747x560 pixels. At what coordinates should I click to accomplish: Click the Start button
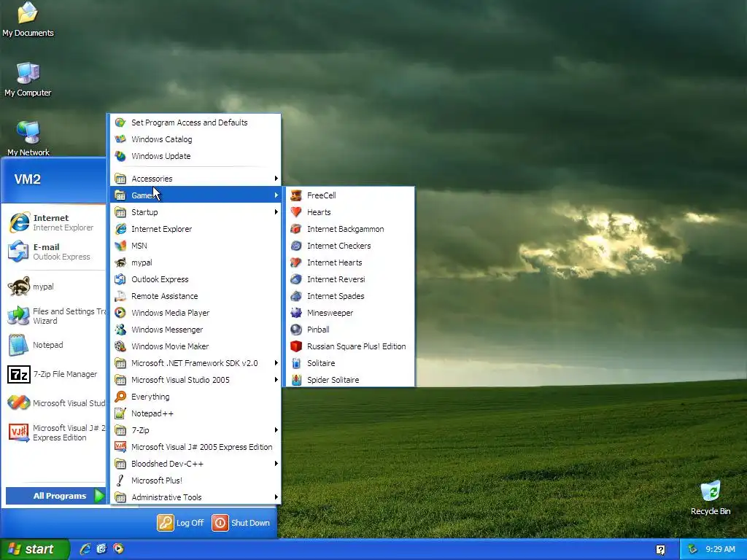34,549
